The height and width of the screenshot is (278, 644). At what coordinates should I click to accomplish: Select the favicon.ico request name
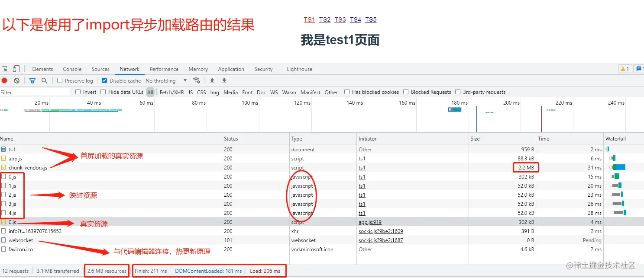(x=20, y=249)
